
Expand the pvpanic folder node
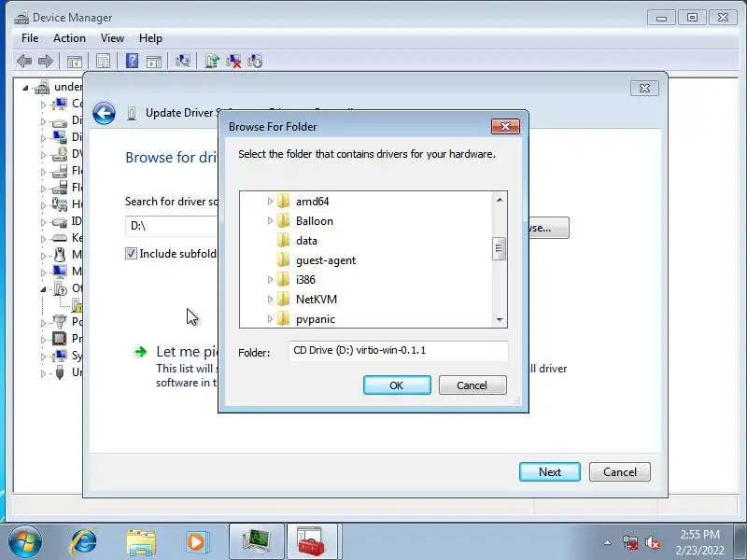[x=270, y=318]
